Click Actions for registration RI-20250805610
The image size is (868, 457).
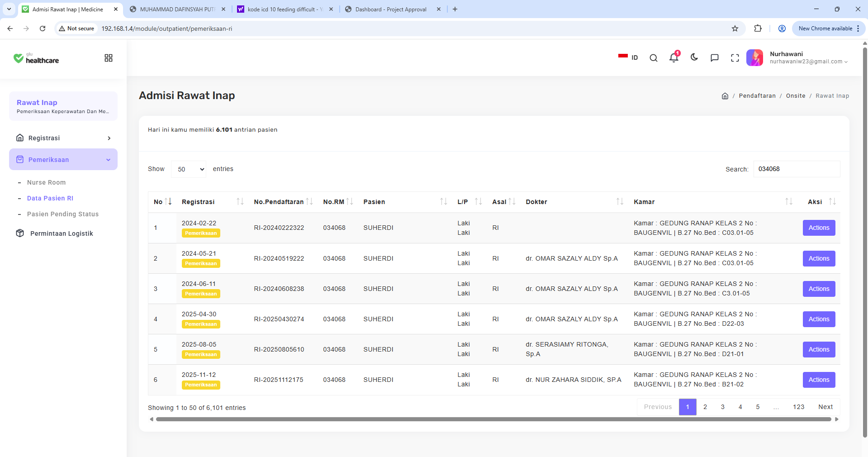coord(819,349)
